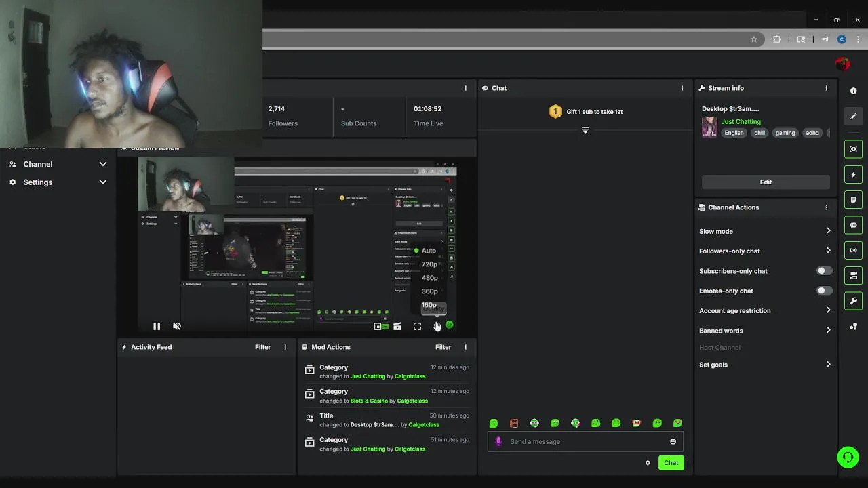Image resolution: width=868 pixels, height=488 pixels.
Task: Pick the first green emote in row
Action: (494, 423)
